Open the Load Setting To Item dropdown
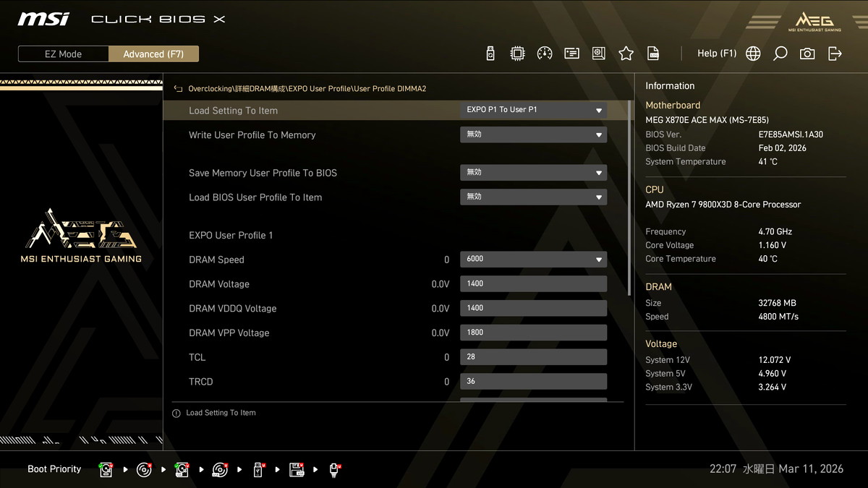 point(533,110)
